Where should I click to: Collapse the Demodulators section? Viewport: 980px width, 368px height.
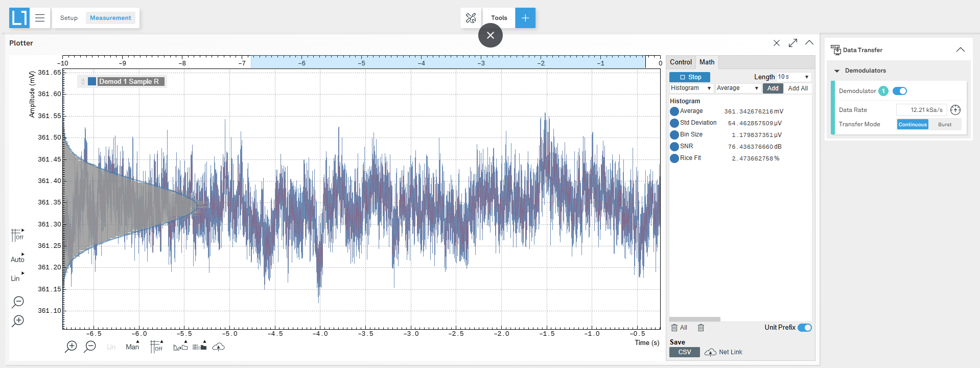coord(837,71)
